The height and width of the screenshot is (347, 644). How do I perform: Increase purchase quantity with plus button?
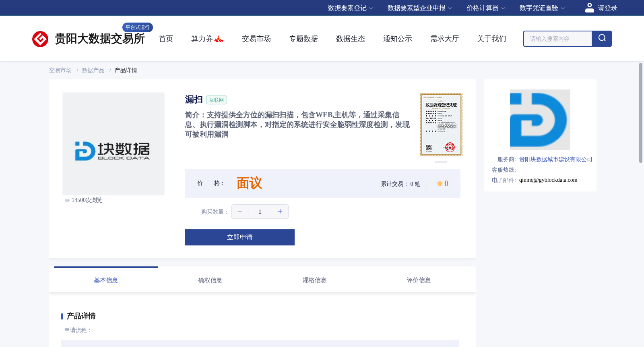[x=280, y=212]
